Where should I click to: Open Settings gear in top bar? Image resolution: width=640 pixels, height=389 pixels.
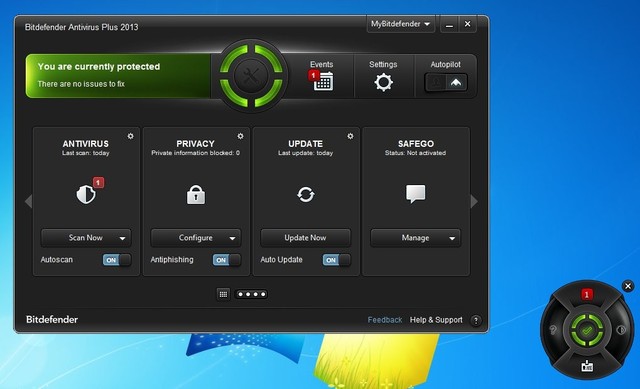383,82
